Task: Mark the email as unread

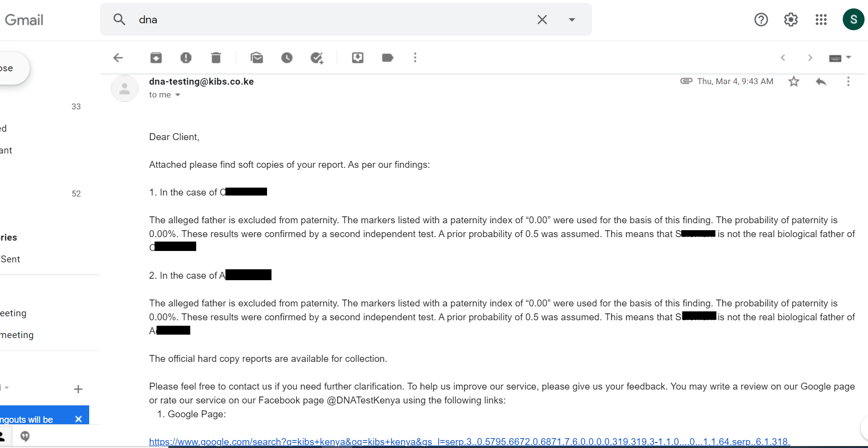Action: [x=257, y=58]
